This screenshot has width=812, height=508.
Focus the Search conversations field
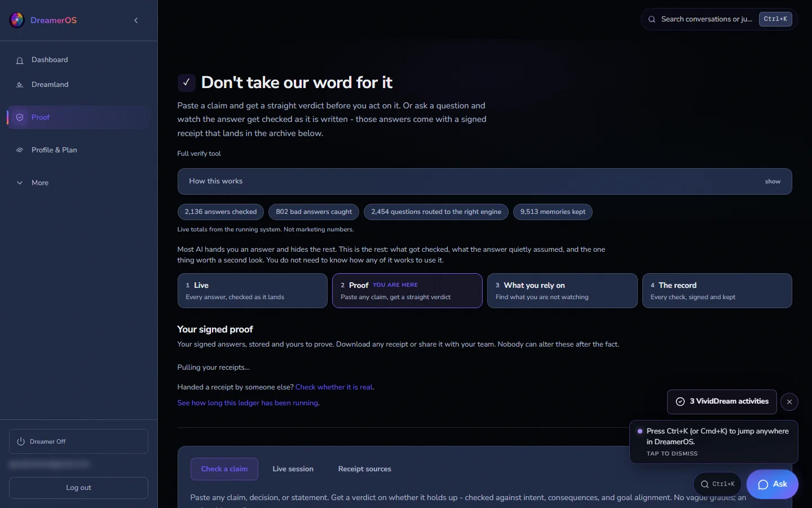pyautogui.click(x=719, y=19)
